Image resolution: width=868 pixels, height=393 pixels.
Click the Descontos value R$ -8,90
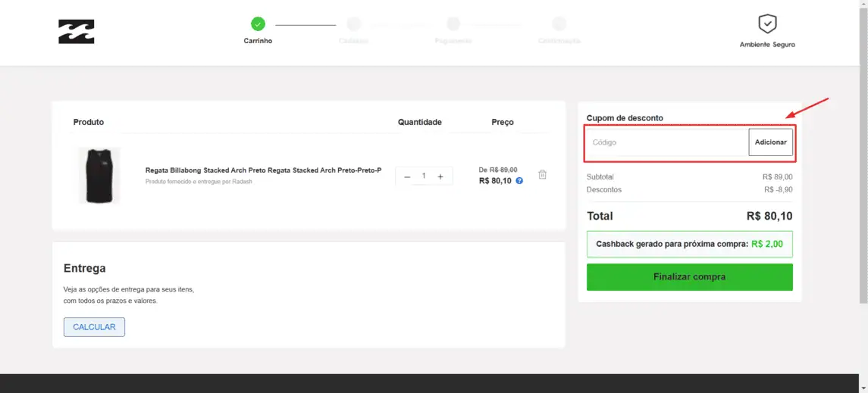pyautogui.click(x=779, y=189)
